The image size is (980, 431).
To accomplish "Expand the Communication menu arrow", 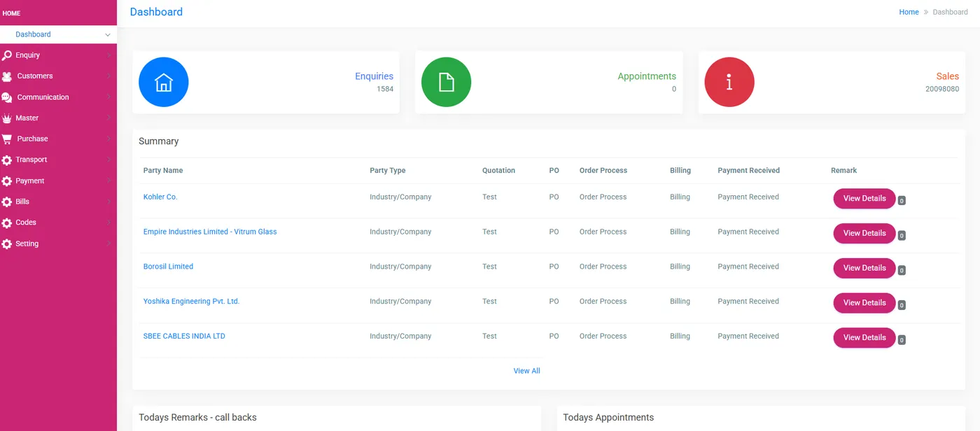I will 109,97.
